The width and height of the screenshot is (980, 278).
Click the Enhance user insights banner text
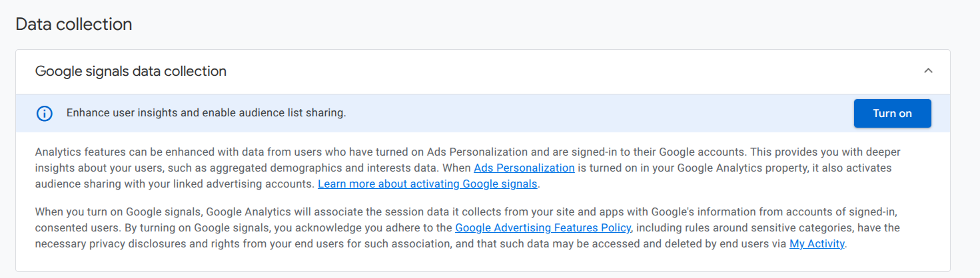pos(206,113)
